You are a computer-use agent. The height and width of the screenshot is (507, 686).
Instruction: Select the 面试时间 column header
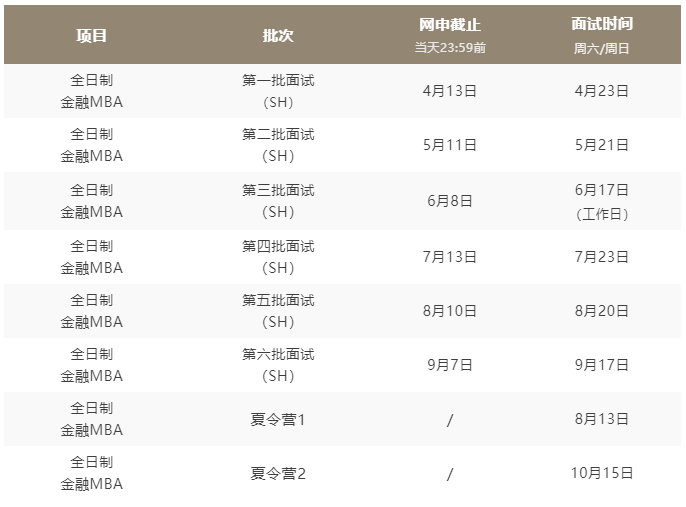pyautogui.click(x=602, y=25)
